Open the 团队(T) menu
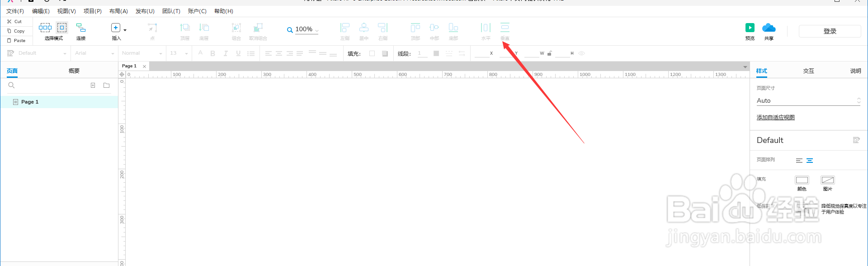 pyautogui.click(x=171, y=11)
